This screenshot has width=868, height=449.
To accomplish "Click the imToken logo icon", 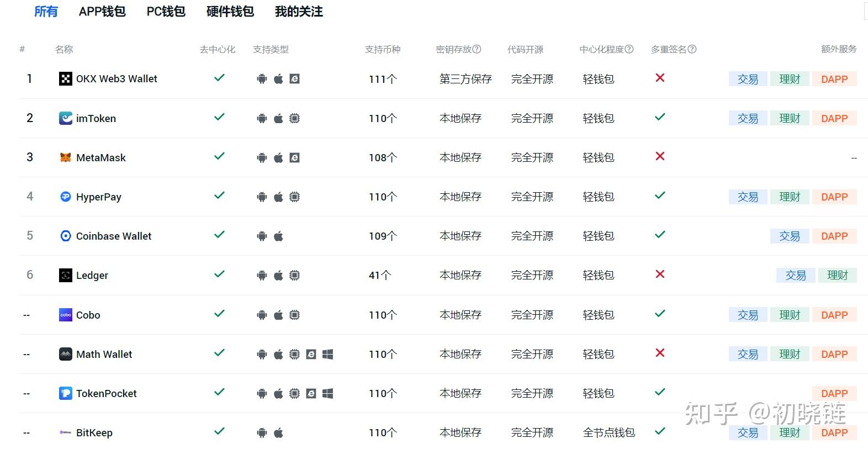I will tap(66, 118).
